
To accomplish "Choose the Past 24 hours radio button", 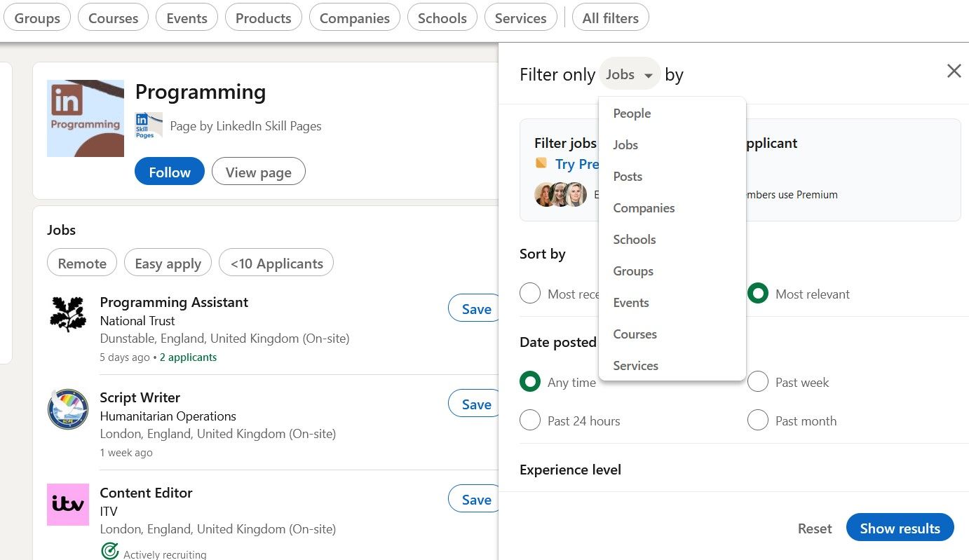I will point(530,421).
